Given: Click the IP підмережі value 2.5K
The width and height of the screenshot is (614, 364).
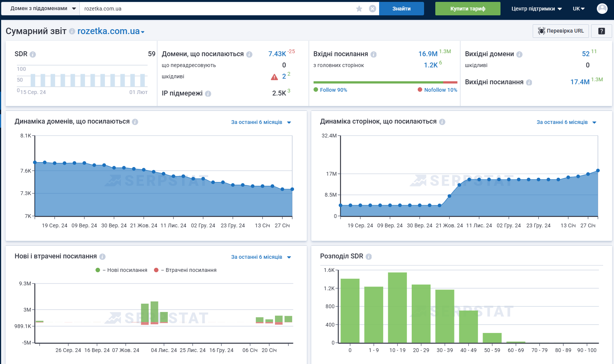Looking at the screenshot, I should coord(279,93).
